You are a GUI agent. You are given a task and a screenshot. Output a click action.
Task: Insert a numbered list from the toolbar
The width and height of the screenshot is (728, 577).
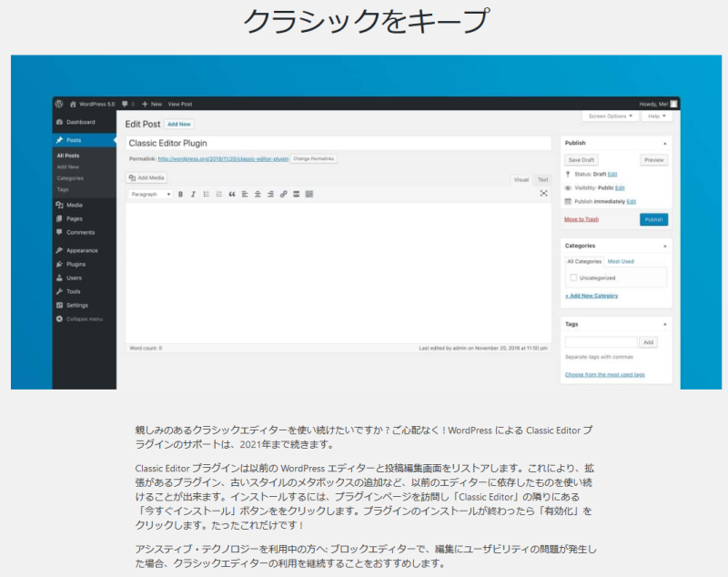click(x=219, y=194)
